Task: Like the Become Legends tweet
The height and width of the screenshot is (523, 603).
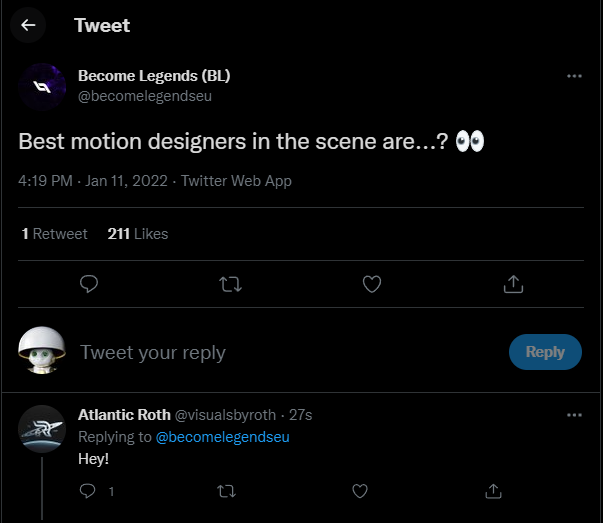Action: [x=372, y=285]
